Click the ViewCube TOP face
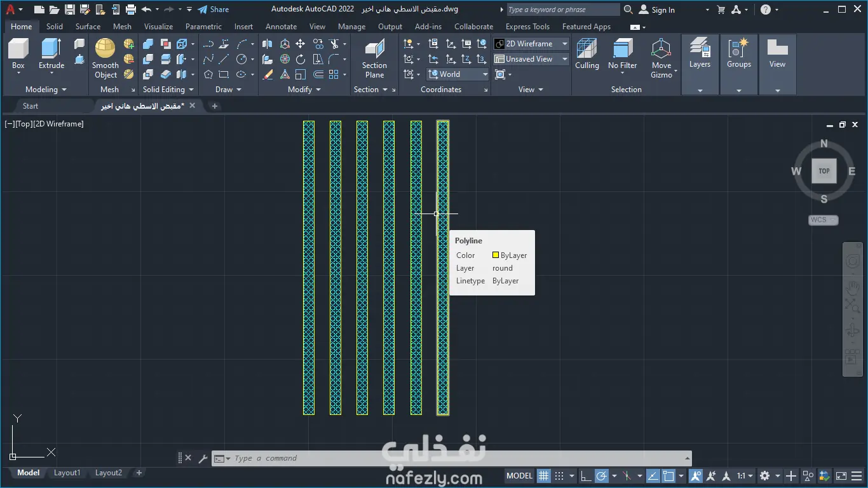 [x=824, y=171]
